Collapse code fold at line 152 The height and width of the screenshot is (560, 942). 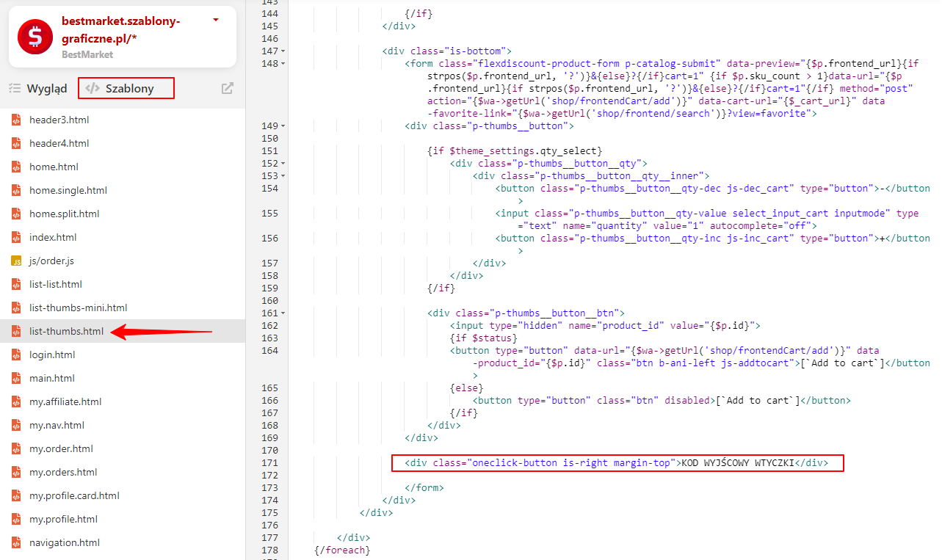pos(283,164)
